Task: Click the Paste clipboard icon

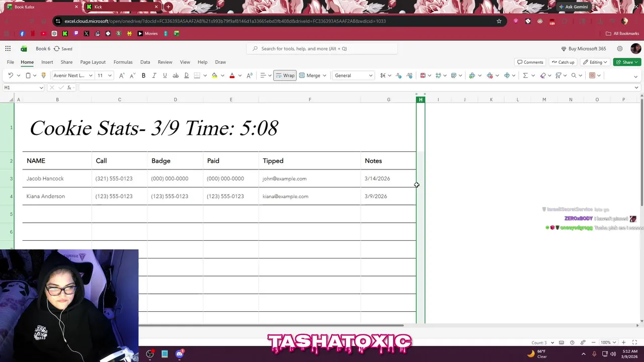Action: pos(28,75)
